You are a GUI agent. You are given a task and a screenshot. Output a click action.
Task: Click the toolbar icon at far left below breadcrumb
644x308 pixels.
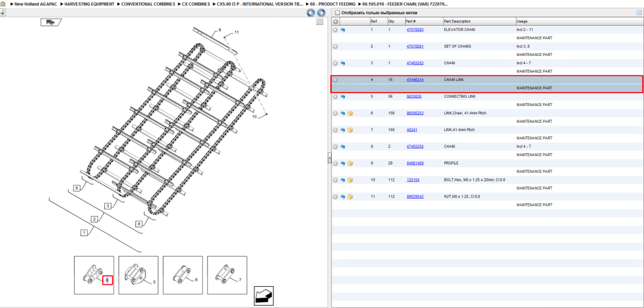(x=2, y=12)
